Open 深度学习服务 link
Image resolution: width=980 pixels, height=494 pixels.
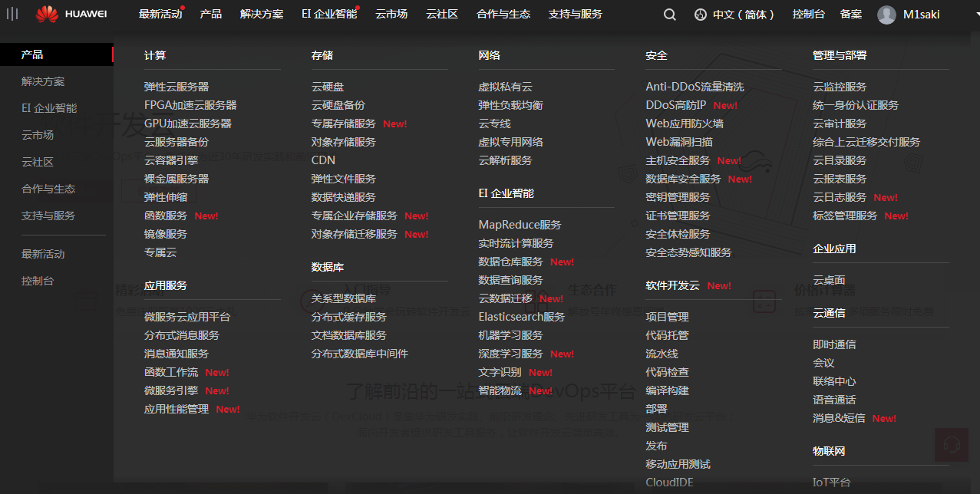click(510, 354)
